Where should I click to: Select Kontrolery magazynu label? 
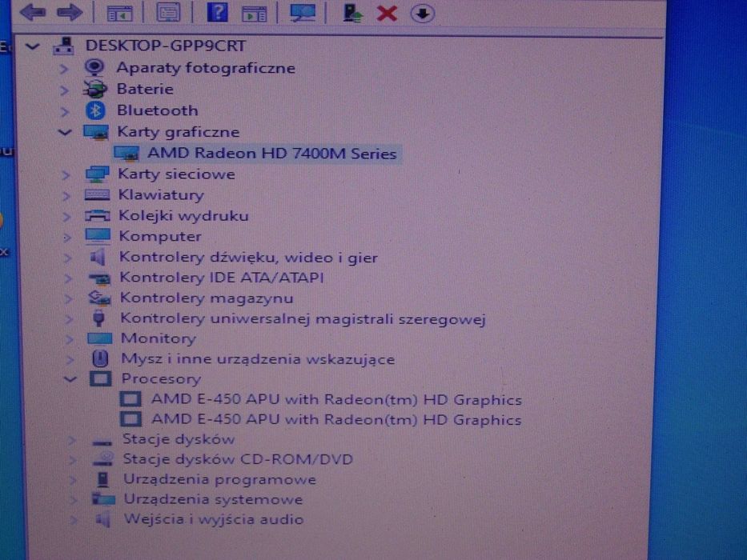[207, 298]
